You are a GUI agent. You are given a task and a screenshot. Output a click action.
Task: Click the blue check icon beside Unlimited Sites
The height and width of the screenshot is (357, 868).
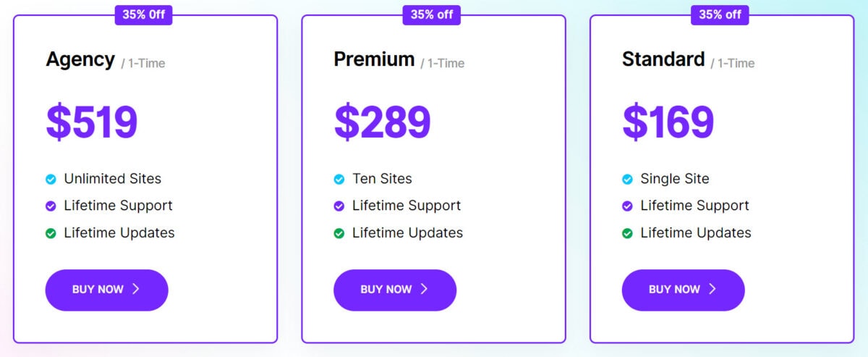51,179
